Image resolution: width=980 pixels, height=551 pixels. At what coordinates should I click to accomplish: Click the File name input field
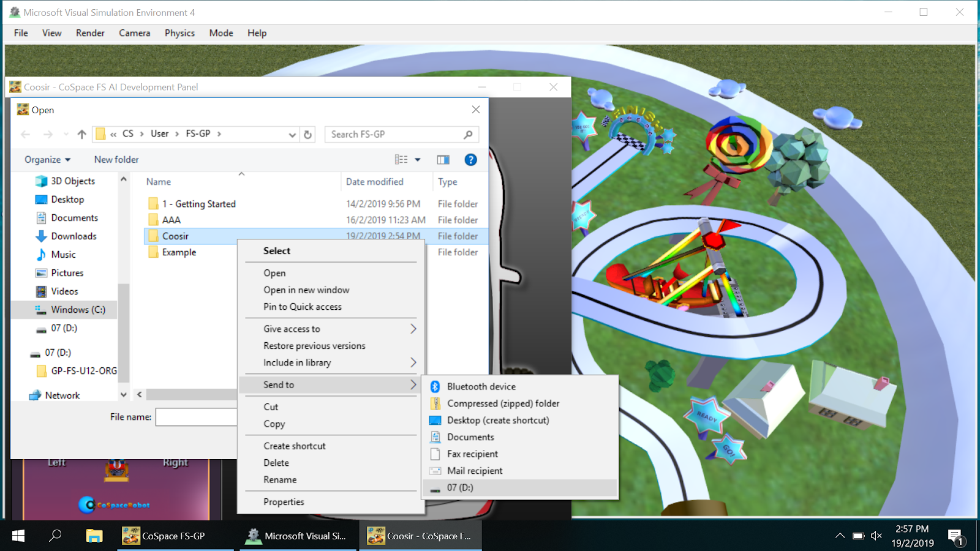point(197,417)
